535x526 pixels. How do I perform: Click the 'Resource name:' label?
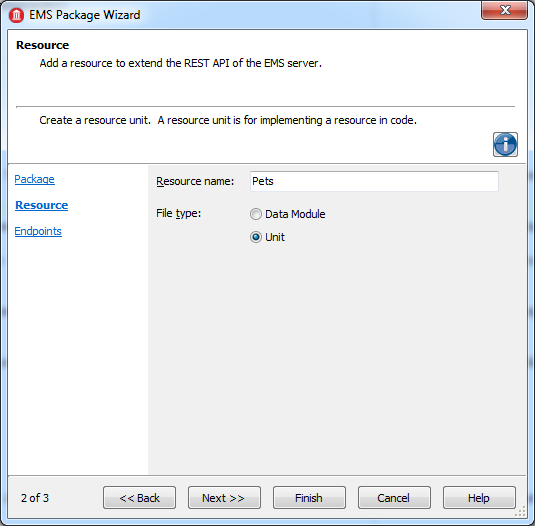195,181
